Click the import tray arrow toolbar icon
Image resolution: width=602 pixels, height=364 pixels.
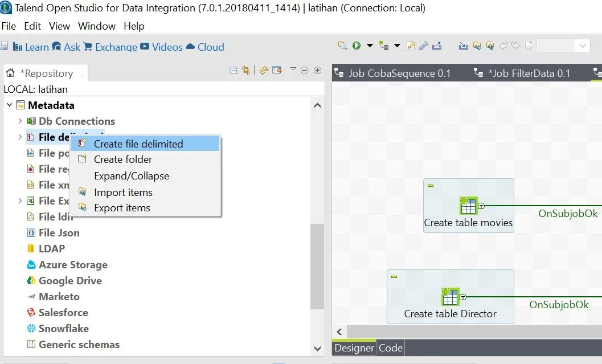(464, 46)
